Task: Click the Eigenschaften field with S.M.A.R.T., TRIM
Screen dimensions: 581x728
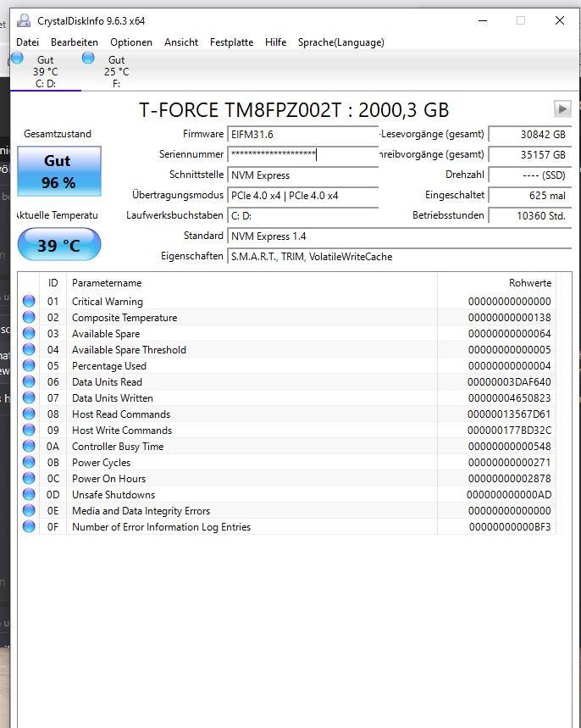Action: pos(399,257)
